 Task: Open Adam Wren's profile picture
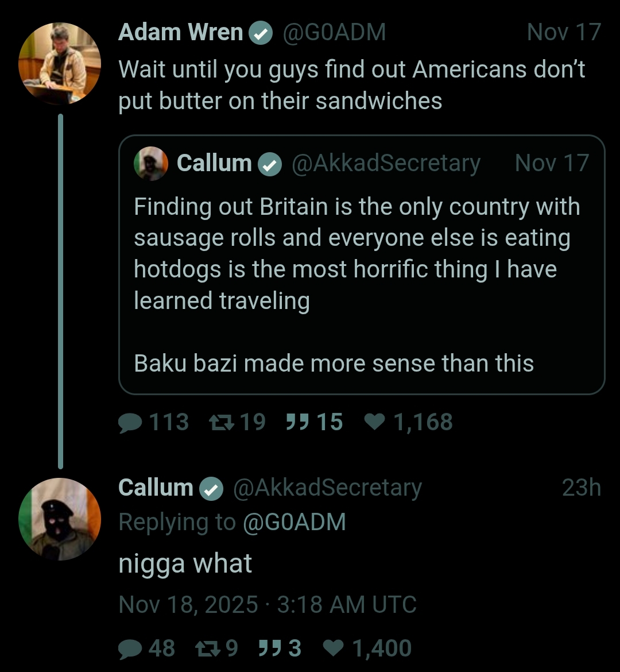click(60, 63)
